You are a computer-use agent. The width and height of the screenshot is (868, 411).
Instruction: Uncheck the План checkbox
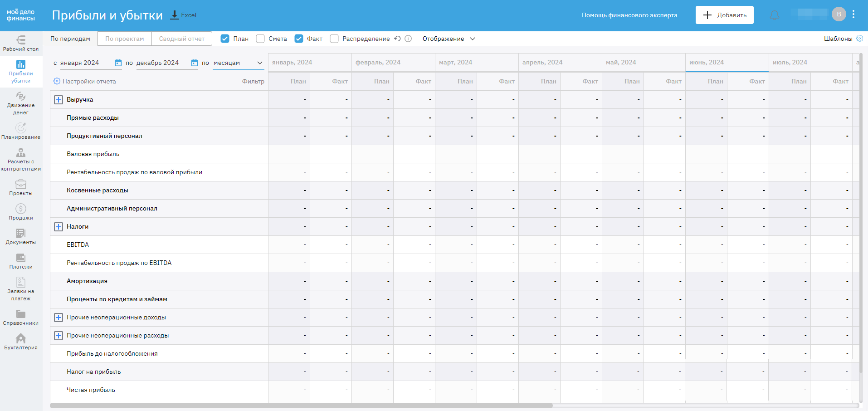[x=225, y=39]
